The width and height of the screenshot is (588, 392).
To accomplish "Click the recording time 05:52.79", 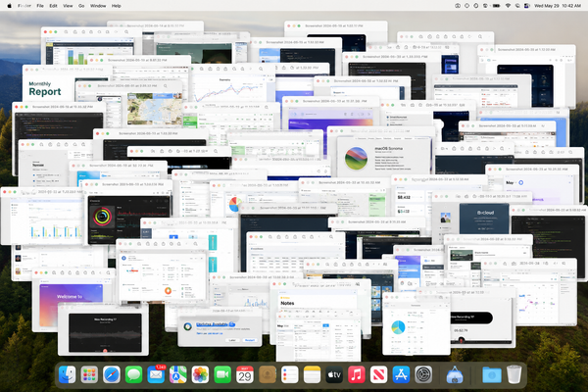I will point(461,330).
